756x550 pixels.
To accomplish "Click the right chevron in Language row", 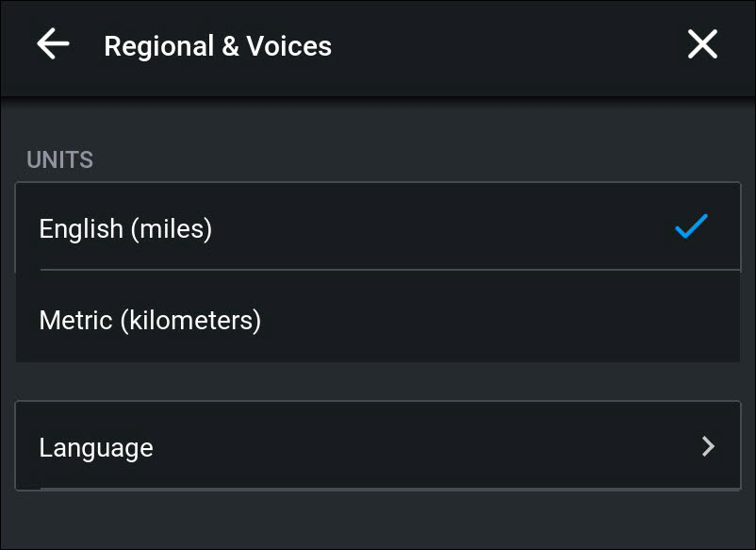I will click(x=709, y=446).
